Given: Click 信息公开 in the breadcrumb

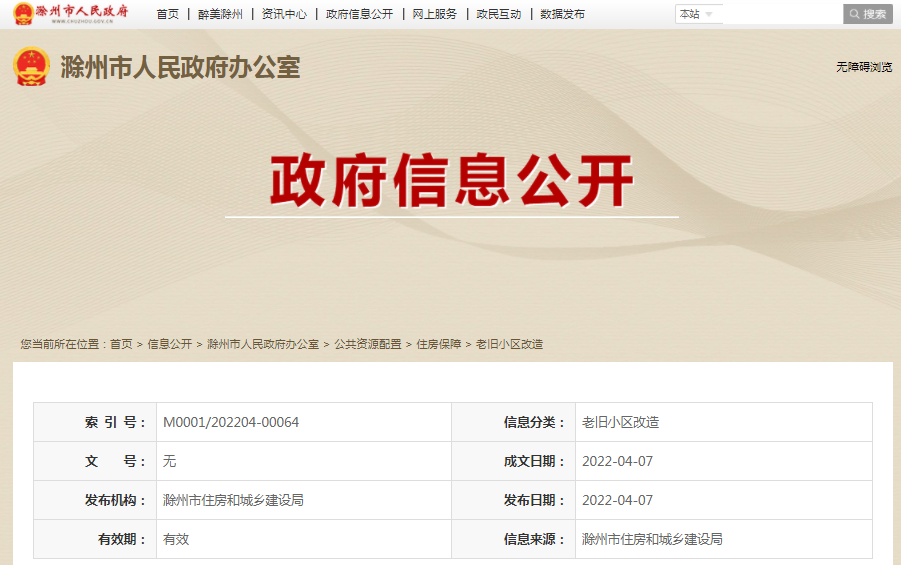Looking at the screenshot, I should [x=170, y=344].
